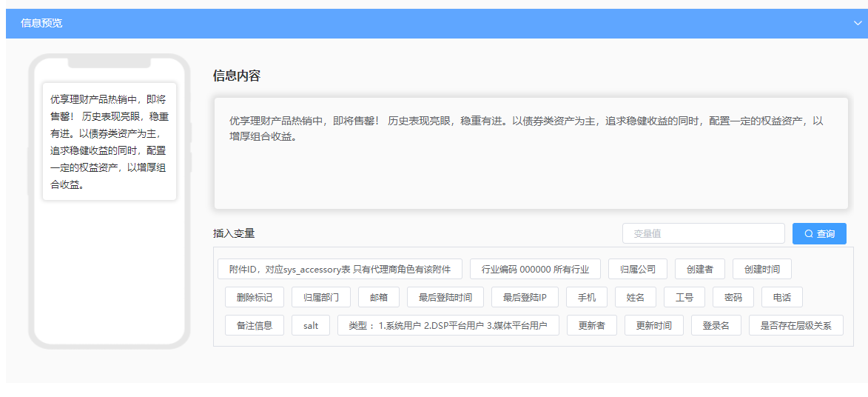Screen dimensions: 868x397
Task: Click the 信息内容 heading
Action: point(236,76)
